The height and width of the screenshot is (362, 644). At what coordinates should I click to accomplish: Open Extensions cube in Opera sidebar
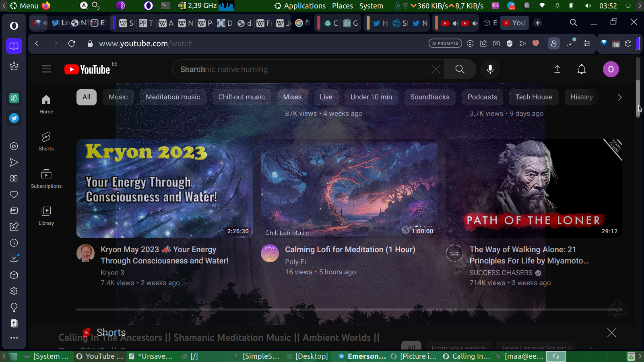coord(14,275)
